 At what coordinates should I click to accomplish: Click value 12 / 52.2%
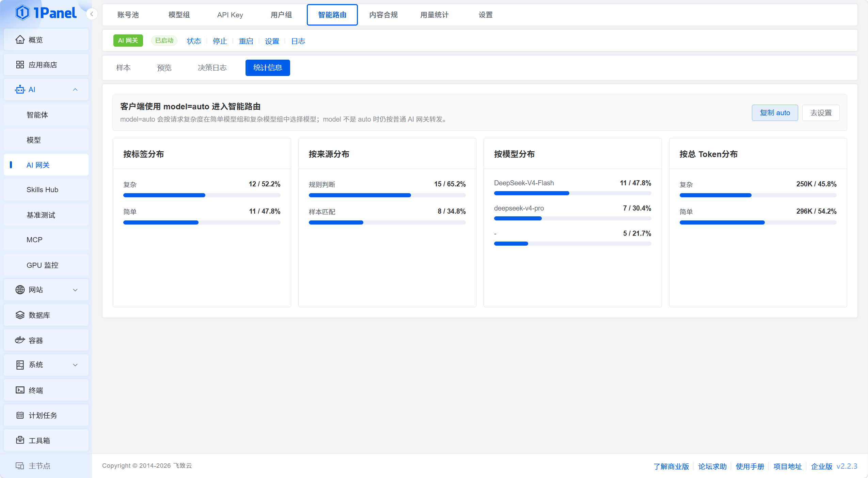[x=265, y=184]
